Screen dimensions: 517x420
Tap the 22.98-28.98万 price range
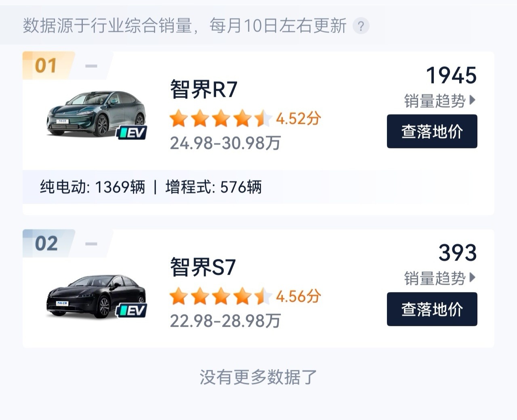[x=225, y=321]
